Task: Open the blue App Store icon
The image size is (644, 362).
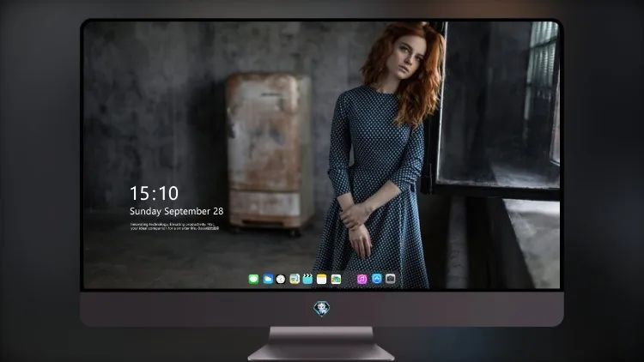Action: 377,279
